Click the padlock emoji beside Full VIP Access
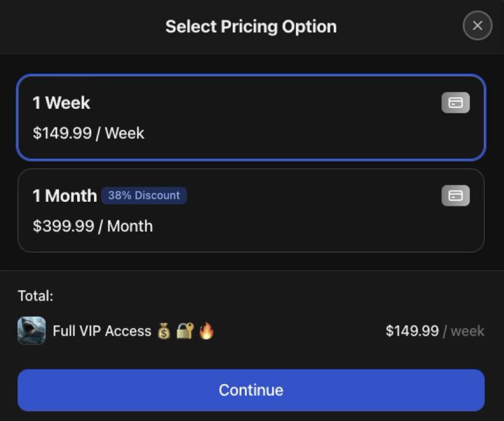The image size is (504, 421). point(184,331)
